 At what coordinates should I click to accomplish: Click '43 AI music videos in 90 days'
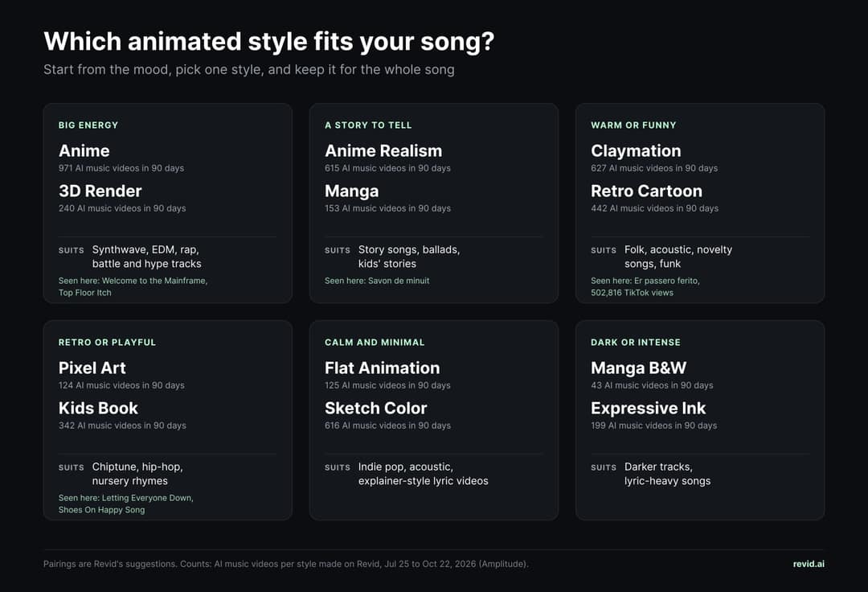(652, 385)
